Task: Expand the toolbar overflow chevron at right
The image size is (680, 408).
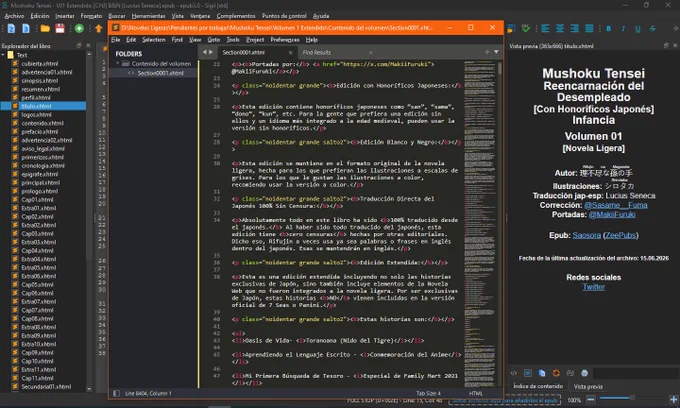Action: (675, 29)
